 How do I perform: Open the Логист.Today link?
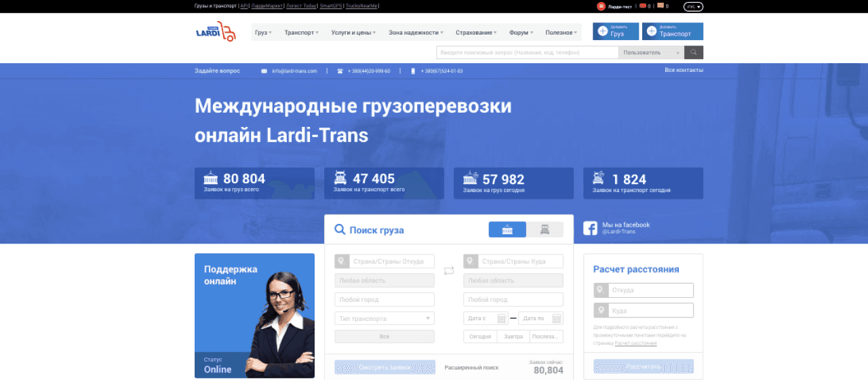(301, 6)
